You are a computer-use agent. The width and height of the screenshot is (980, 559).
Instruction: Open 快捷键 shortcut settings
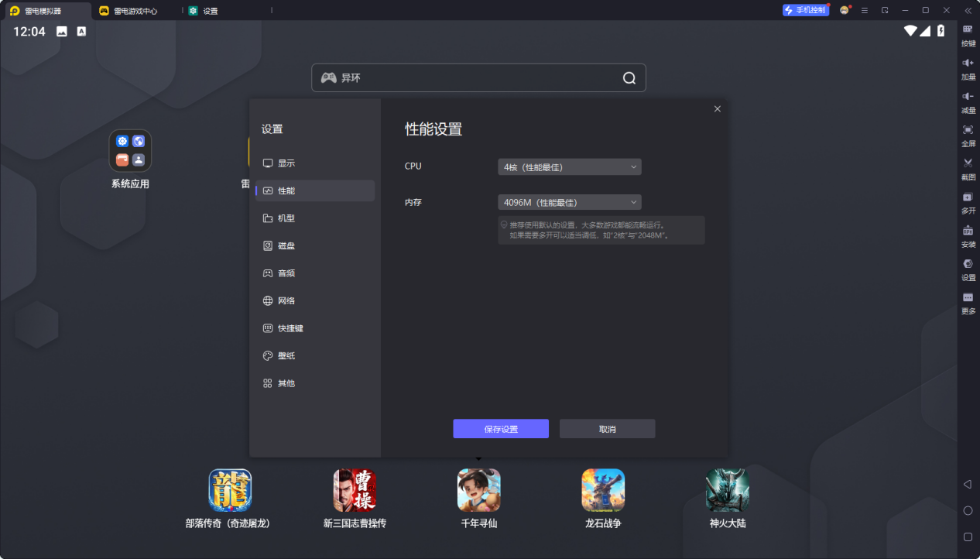(x=315, y=328)
